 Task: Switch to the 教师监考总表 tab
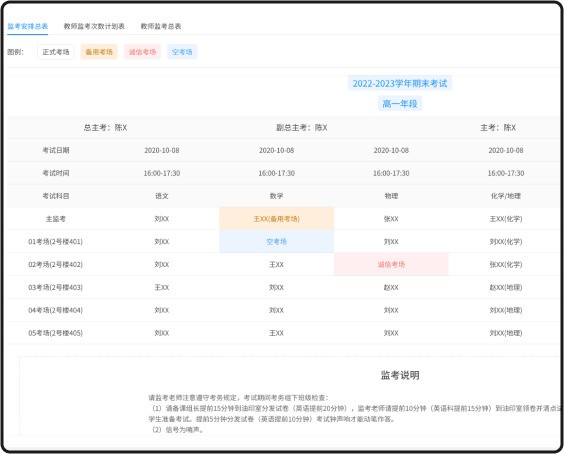tap(161, 26)
